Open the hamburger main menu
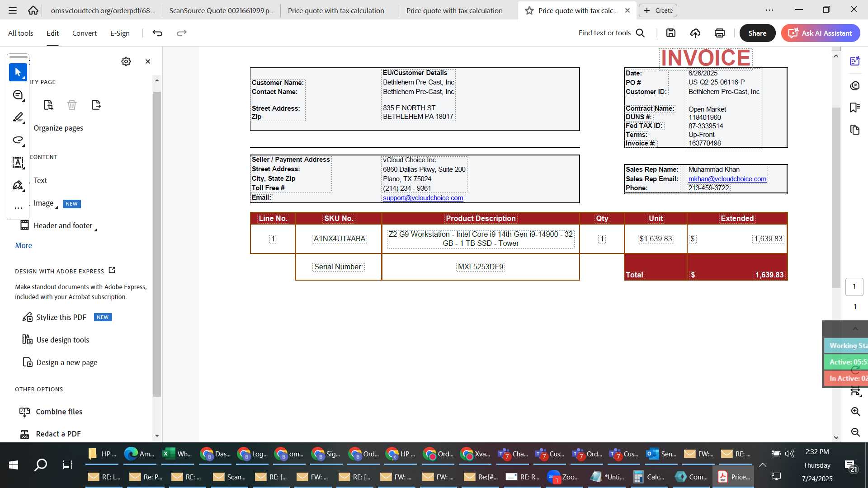868x488 pixels. [x=13, y=10]
